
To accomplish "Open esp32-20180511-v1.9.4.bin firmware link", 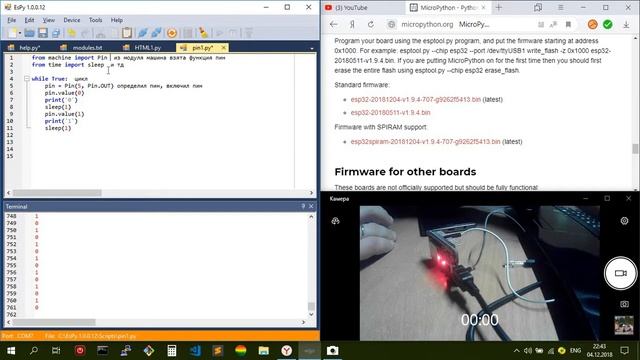I will coord(390,113).
